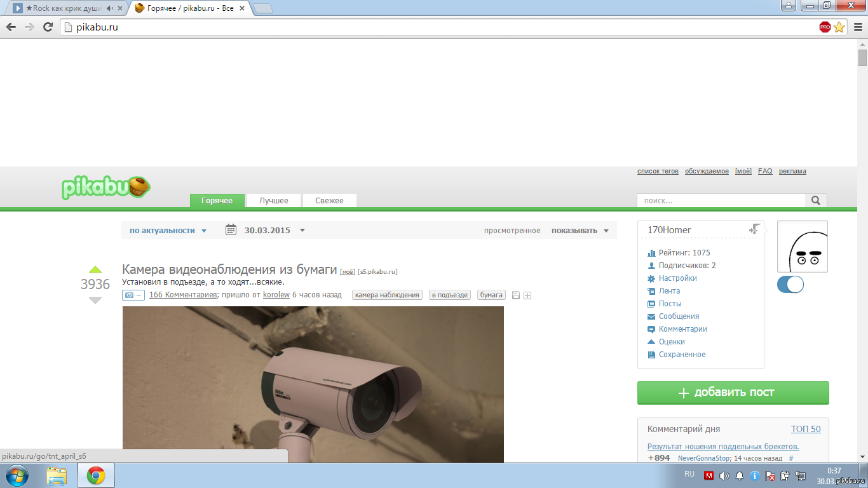Open the calendar icon beside 30.03.2015

[231, 230]
